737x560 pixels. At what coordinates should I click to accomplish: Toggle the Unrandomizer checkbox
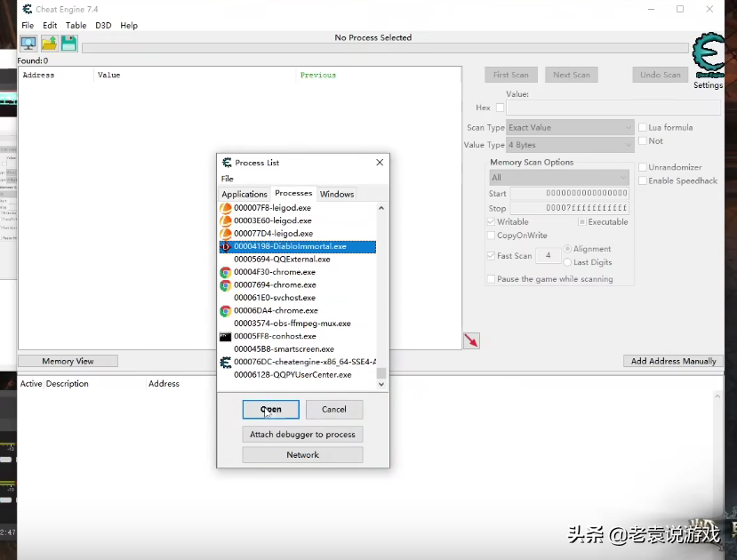point(643,167)
